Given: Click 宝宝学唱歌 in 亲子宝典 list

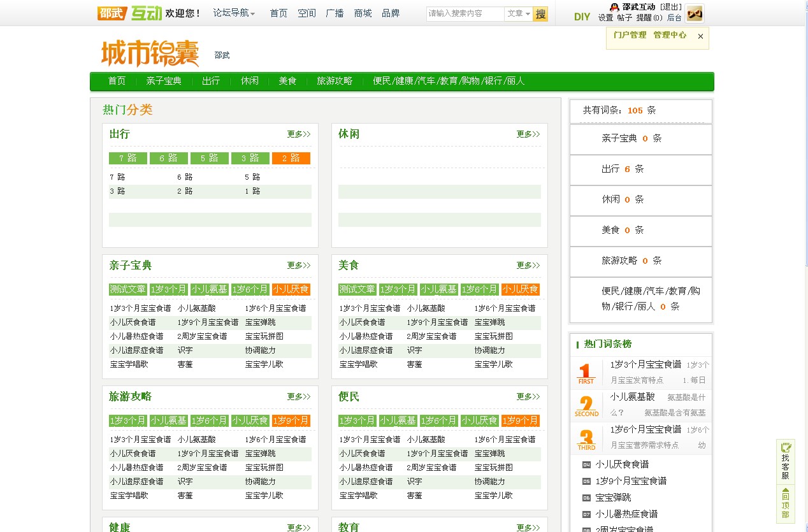Looking at the screenshot, I should [129, 364].
